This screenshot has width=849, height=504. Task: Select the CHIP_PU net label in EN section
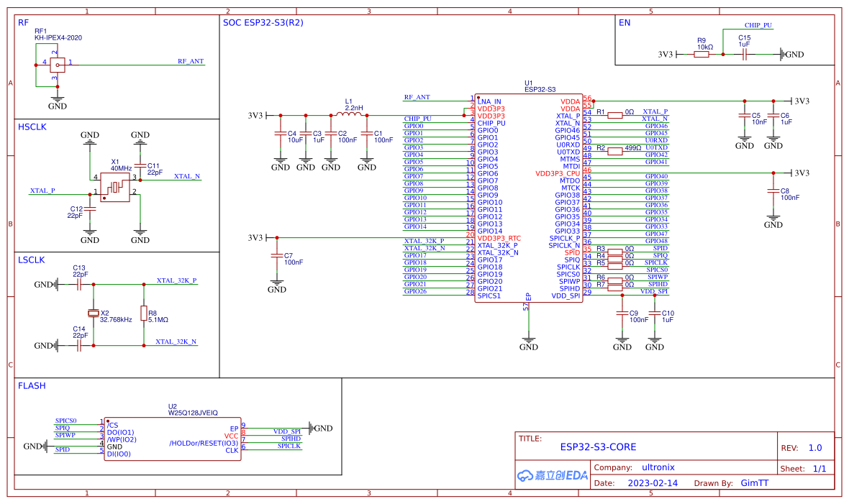(758, 25)
